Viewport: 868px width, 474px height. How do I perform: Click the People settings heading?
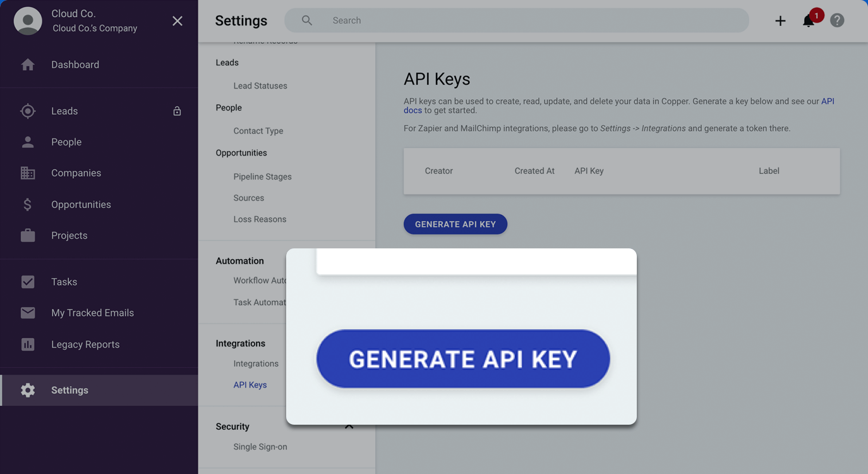pos(229,107)
